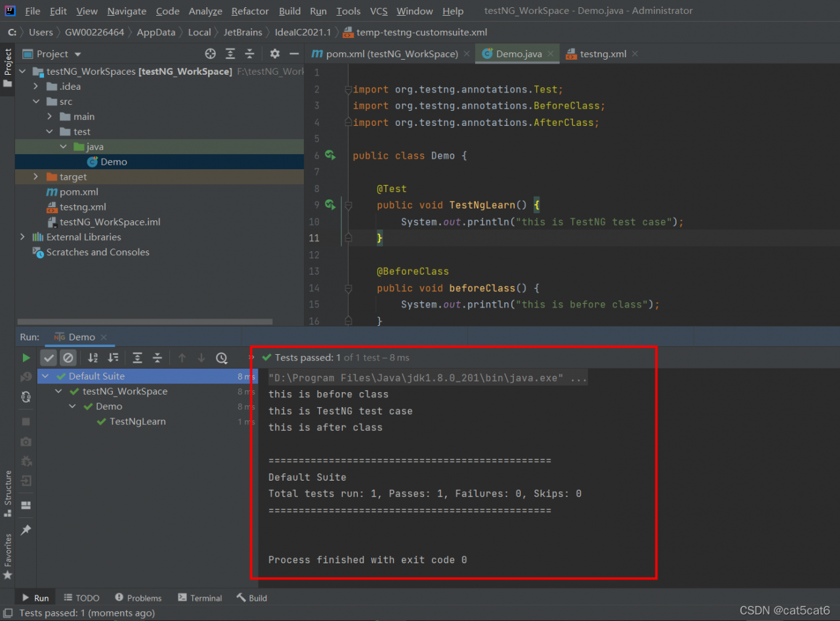Viewport: 840px width, 621px height.
Task: Click the Dump Threads camera icon
Action: pyautogui.click(x=26, y=441)
